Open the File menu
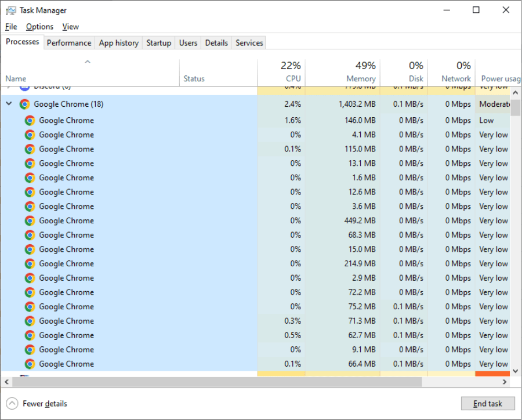Image resolution: width=522 pixels, height=420 pixels. tap(11, 27)
